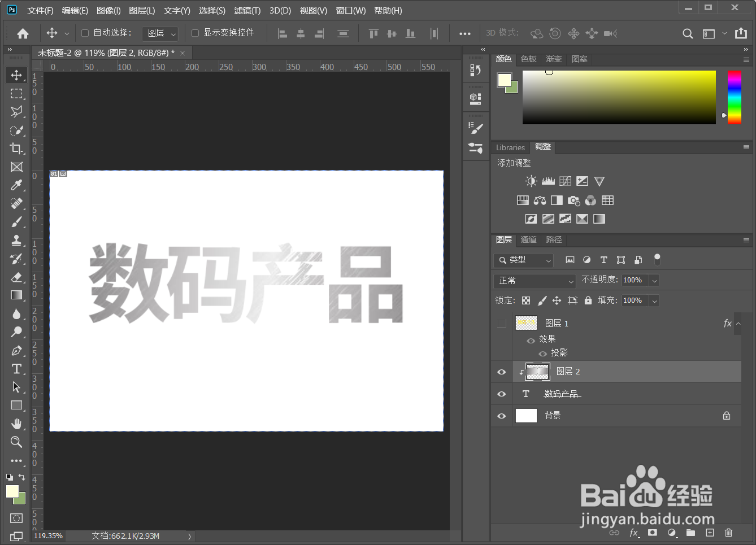Open the 不透明度 value dropdown
This screenshot has height=545, width=756.
click(654, 280)
